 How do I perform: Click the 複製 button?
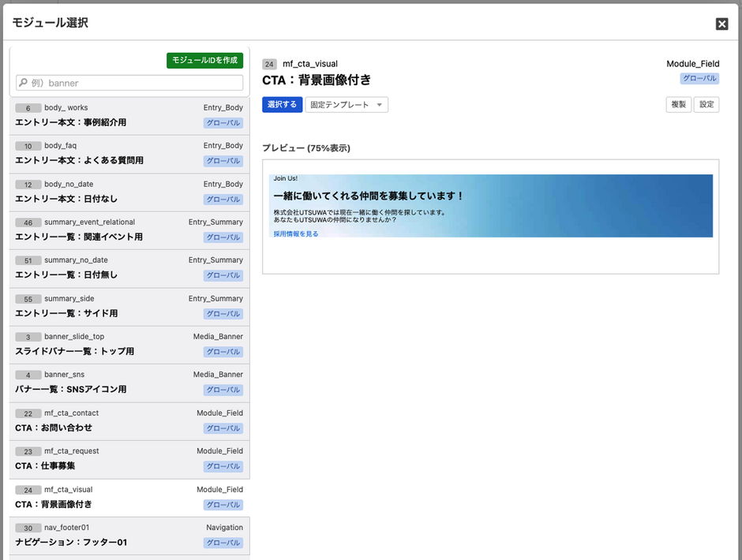[x=678, y=104]
